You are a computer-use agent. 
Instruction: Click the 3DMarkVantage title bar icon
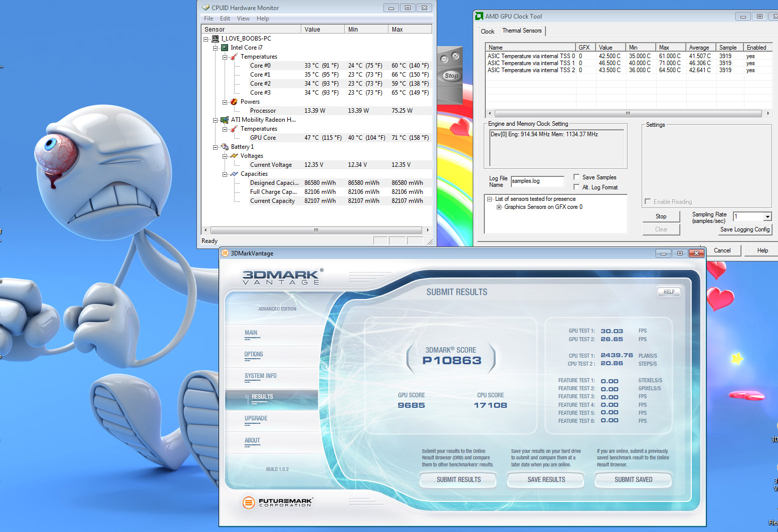[x=225, y=253]
